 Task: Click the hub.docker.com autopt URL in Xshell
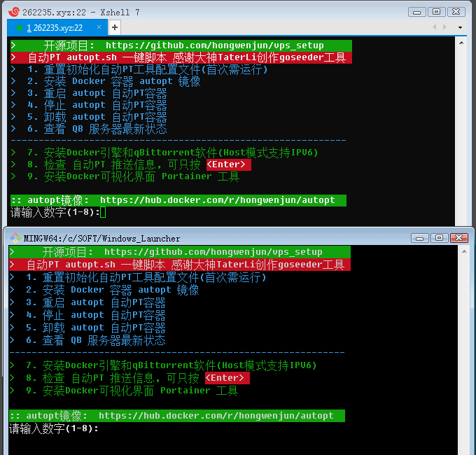coord(218,200)
